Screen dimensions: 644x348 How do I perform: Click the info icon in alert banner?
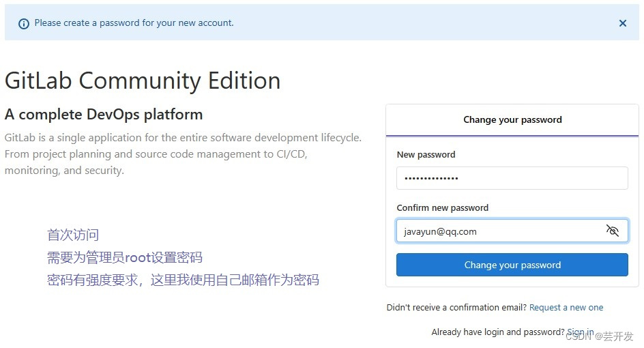pyautogui.click(x=24, y=24)
